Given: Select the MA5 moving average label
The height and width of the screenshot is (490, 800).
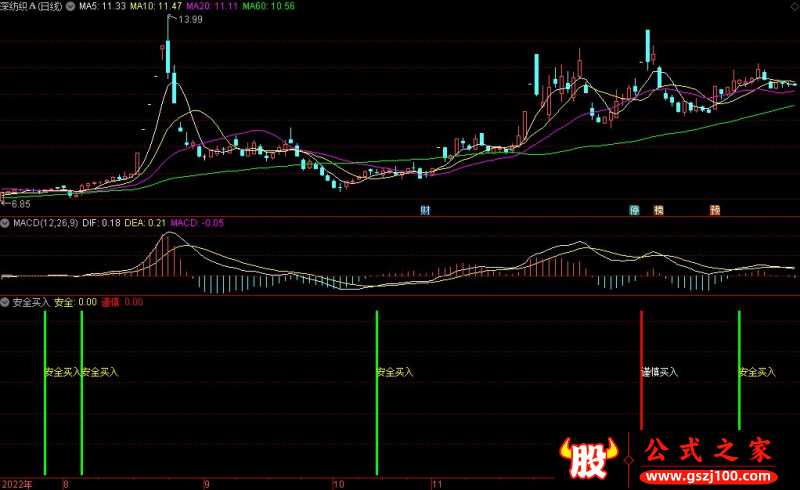Looking at the screenshot, I should click(102, 6).
